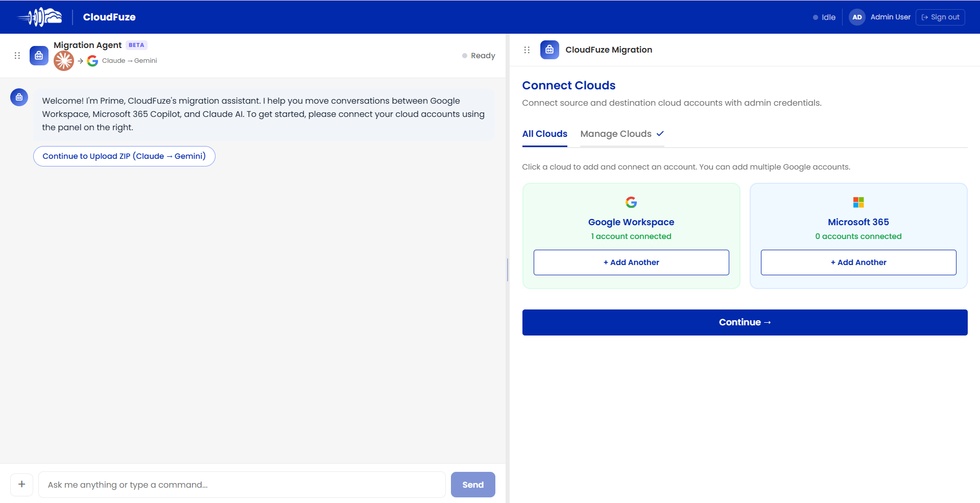Click the Connect Clouds heading
This screenshot has height=503, width=980.
click(x=568, y=85)
